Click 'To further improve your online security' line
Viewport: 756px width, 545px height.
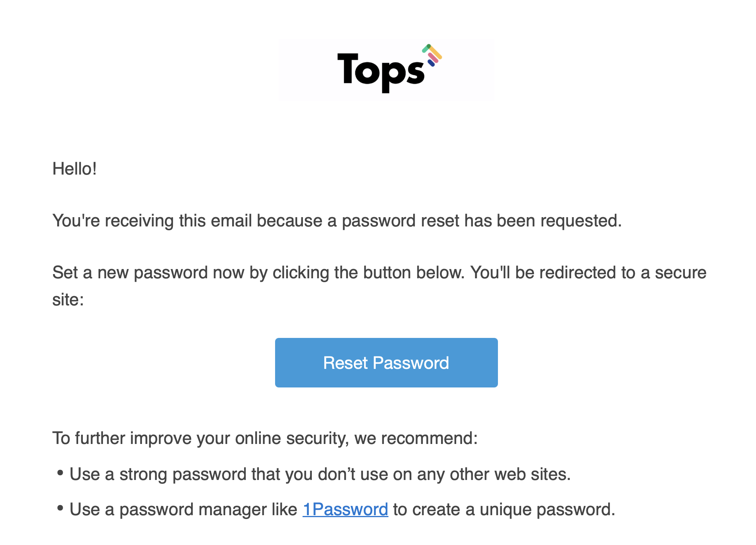(x=265, y=438)
